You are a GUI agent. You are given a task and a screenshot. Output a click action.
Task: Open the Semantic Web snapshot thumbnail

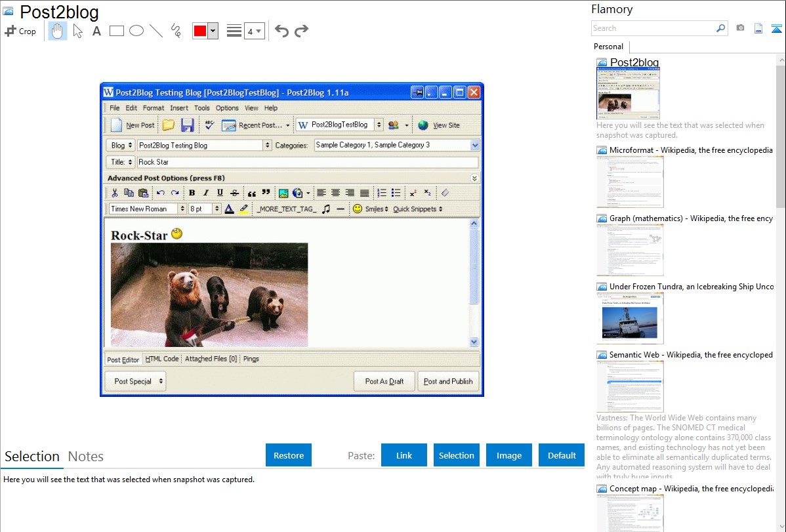(630, 386)
